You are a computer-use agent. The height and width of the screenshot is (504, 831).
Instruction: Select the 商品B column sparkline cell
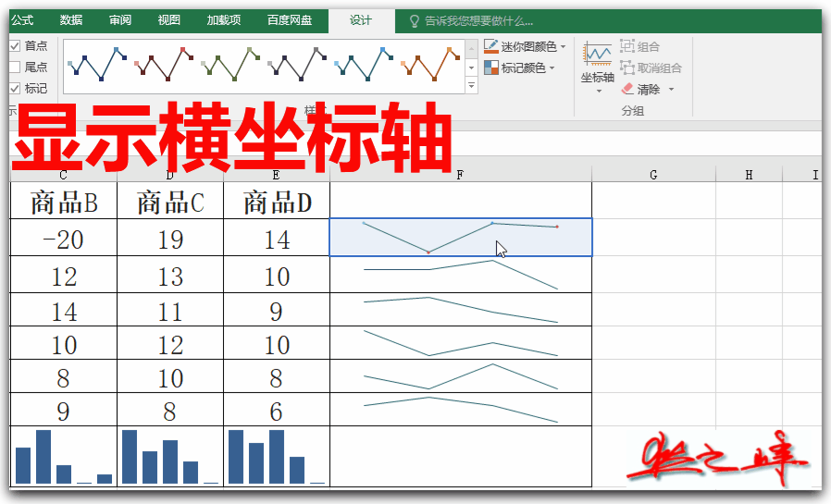tap(64, 457)
